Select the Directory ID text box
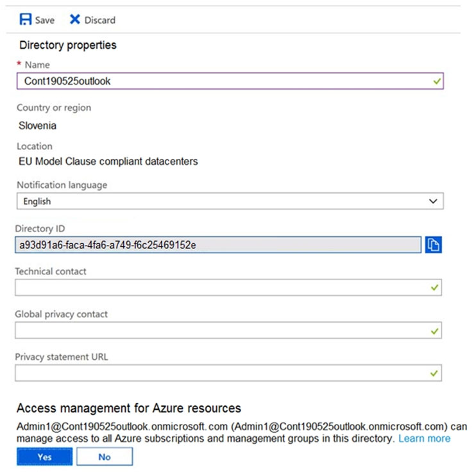The image size is (476, 472). click(218, 244)
